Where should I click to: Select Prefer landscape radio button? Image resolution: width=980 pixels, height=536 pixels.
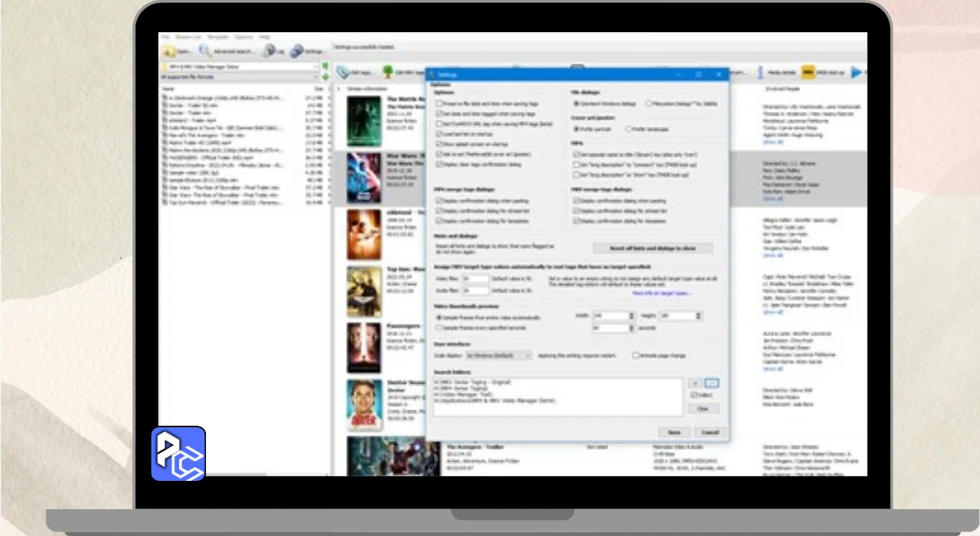click(x=629, y=129)
